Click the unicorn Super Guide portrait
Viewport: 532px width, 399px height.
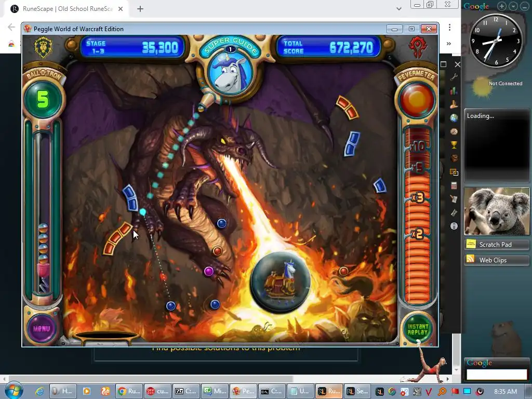click(230, 73)
